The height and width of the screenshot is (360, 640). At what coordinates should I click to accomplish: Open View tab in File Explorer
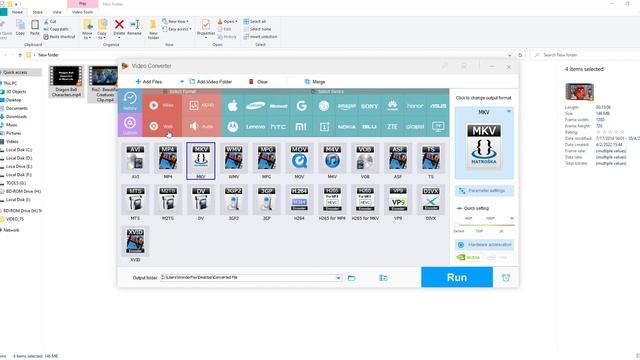57,12
